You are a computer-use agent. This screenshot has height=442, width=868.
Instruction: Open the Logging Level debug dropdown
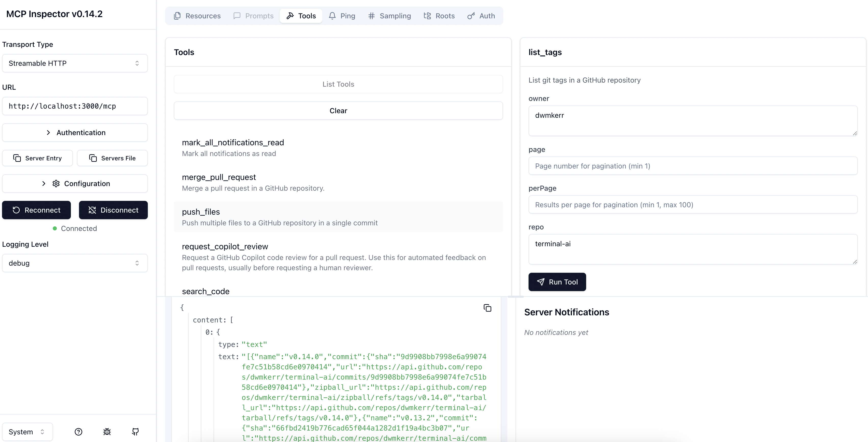(x=75, y=263)
